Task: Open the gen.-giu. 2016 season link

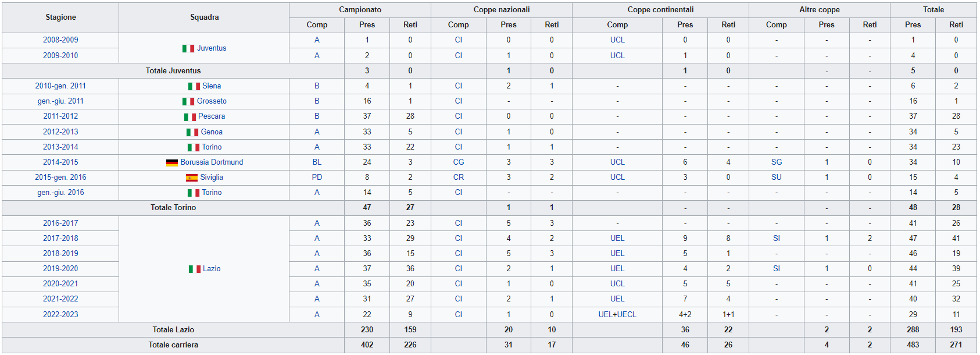Action: 60,193
